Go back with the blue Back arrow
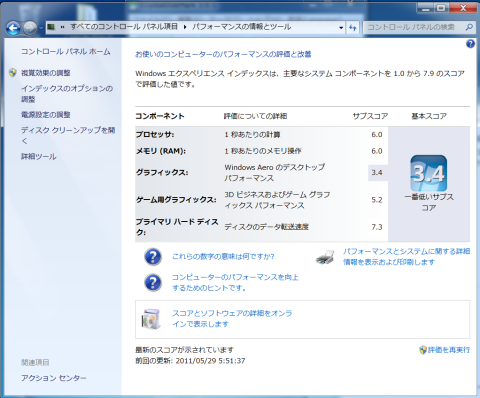 (x=13, y=28)
